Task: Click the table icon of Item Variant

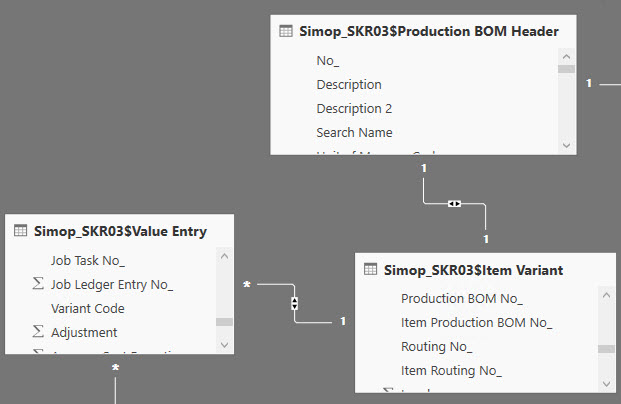Action: click(x=370, y=269)
